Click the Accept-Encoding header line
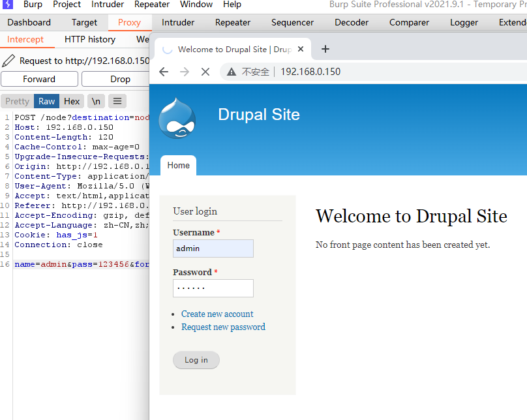The image size is (527, 420). 82,215
